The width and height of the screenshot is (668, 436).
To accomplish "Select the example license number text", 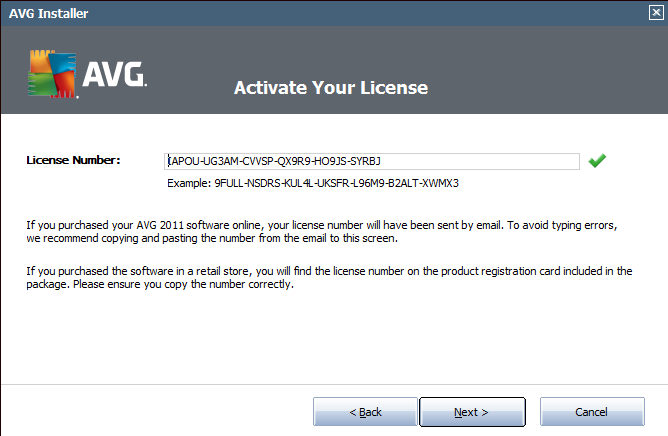I will (336, 183).
